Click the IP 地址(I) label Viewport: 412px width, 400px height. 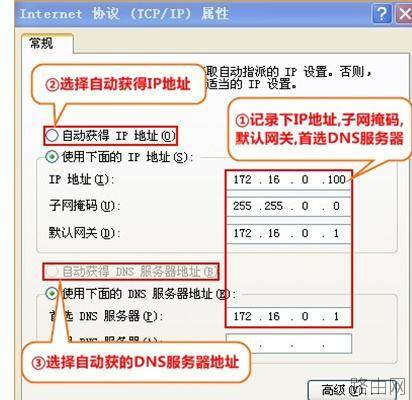tap(81, 180)
